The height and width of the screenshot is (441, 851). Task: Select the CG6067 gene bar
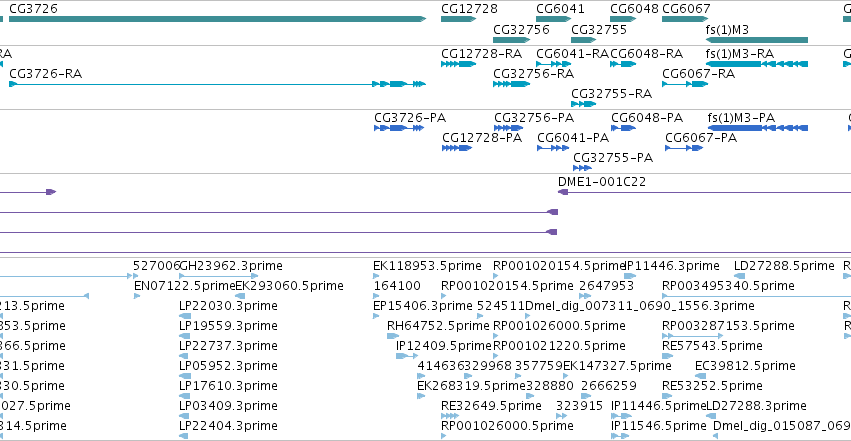click(685, 19)
